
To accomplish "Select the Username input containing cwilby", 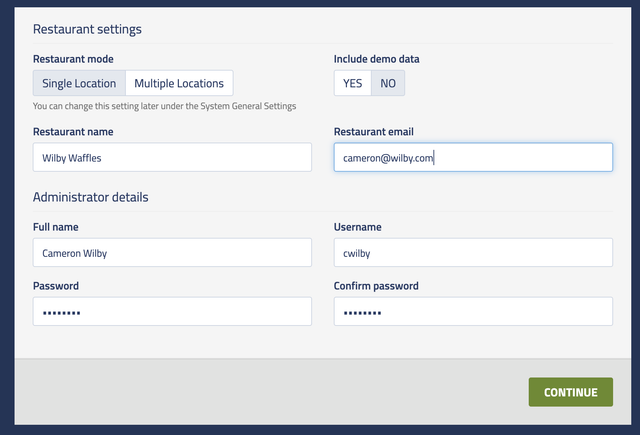I will click(473, 253).
